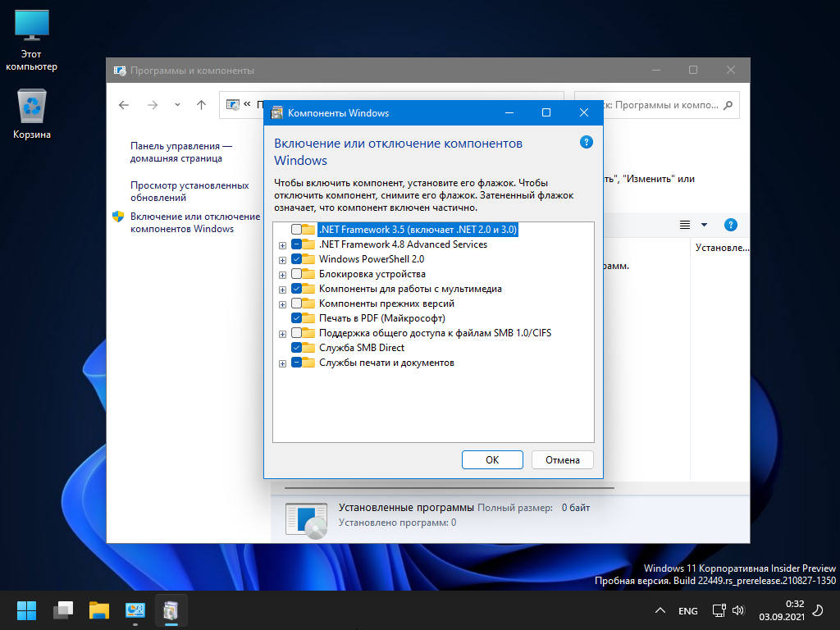Select Компоненты прежних версий item
The height and width of the screenshot is (630, 840).
(x=386, y=304)
